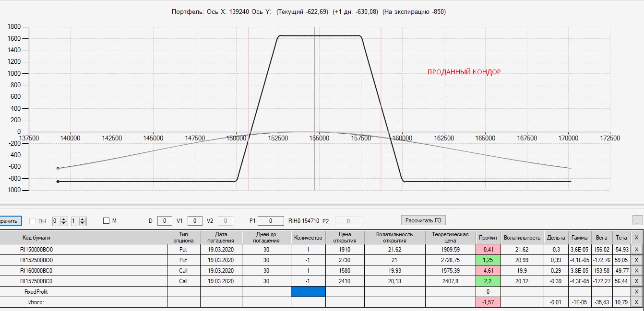Click the Цена открытия column header

pos(345,237)
